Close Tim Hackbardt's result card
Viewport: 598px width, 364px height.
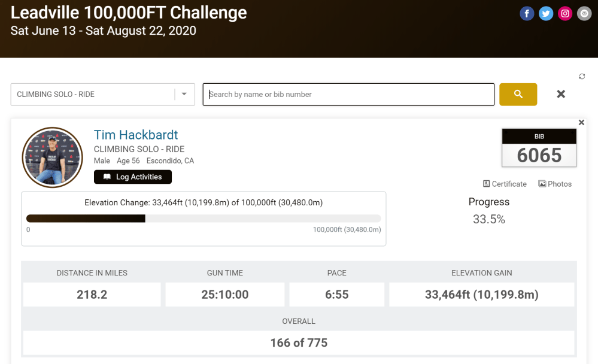click(581, 123)
